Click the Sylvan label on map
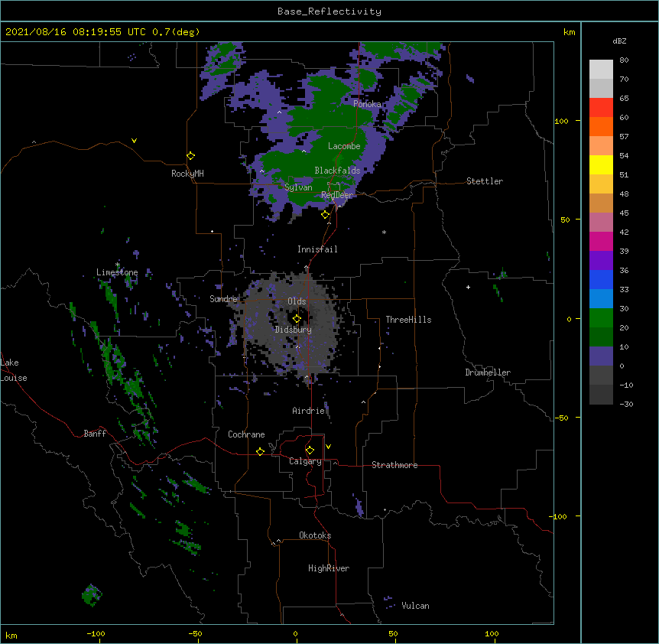Image resolution: width=659 pixels, height=644 pixels. tap(298, 187)
